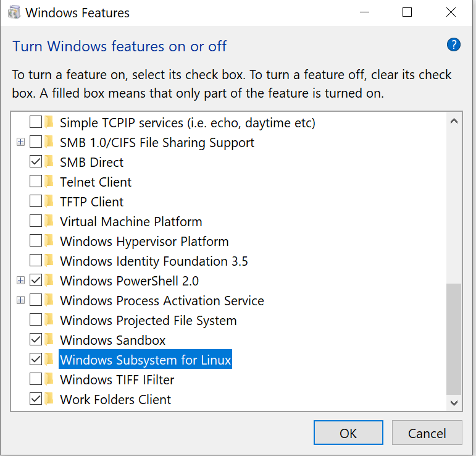Click the scrollbar down arrow
Viewport: 476px width, 456px height.
[x=454, y=403]
